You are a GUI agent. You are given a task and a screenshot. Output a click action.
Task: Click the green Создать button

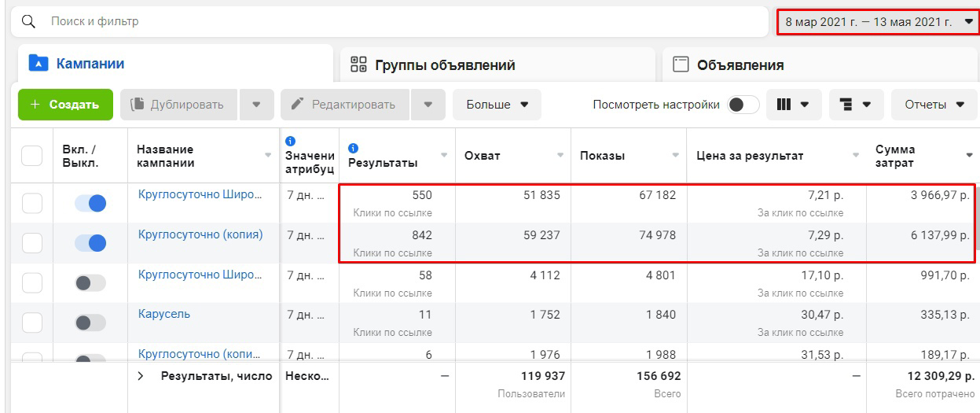pos(65,105)
